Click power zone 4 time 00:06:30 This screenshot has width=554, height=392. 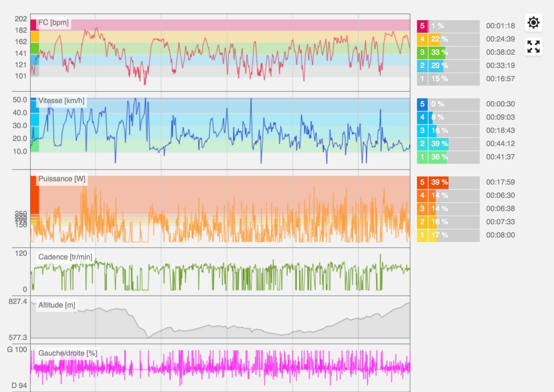tap(500, 195)
